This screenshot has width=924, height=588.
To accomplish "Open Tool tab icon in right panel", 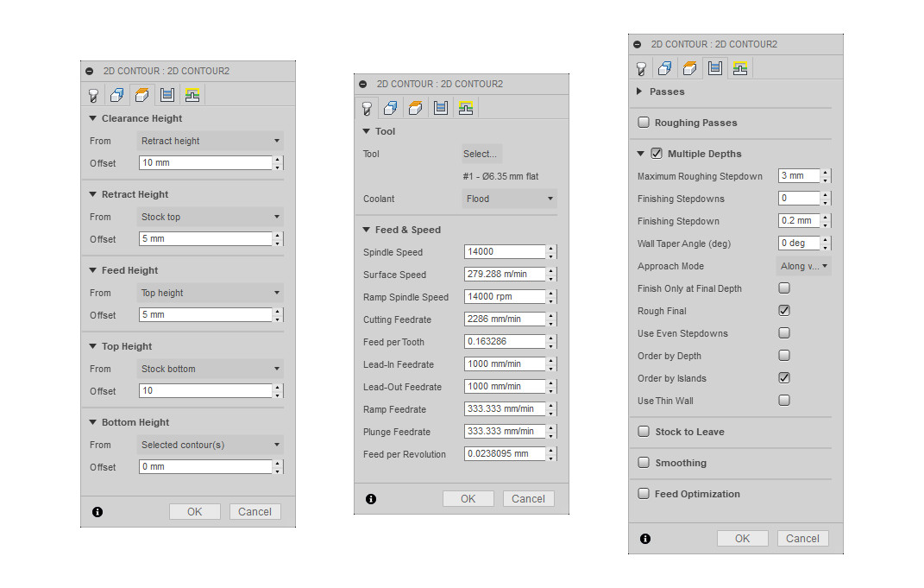I will (641, 68).
